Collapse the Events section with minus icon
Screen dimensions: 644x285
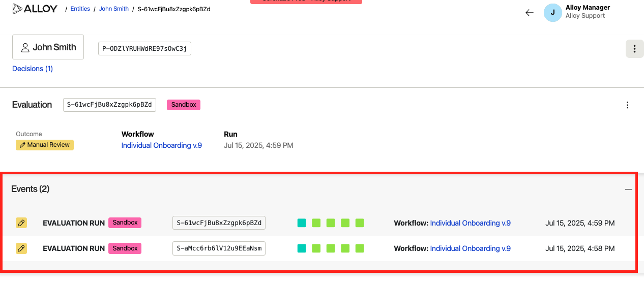(x=629, y=189)
